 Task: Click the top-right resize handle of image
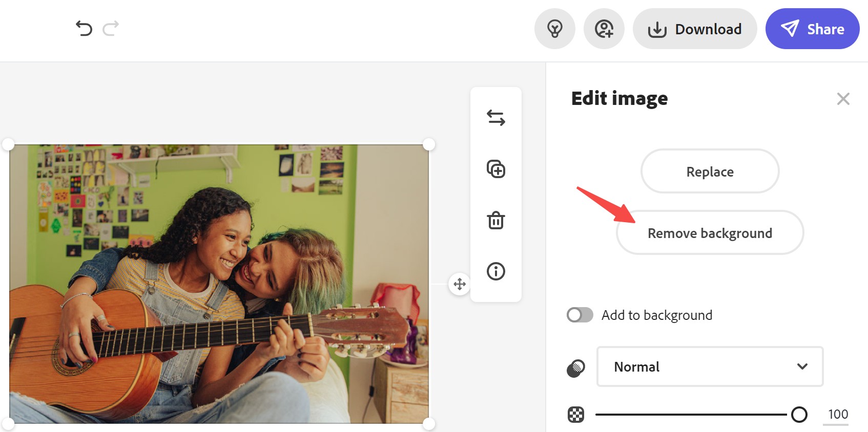429,144
